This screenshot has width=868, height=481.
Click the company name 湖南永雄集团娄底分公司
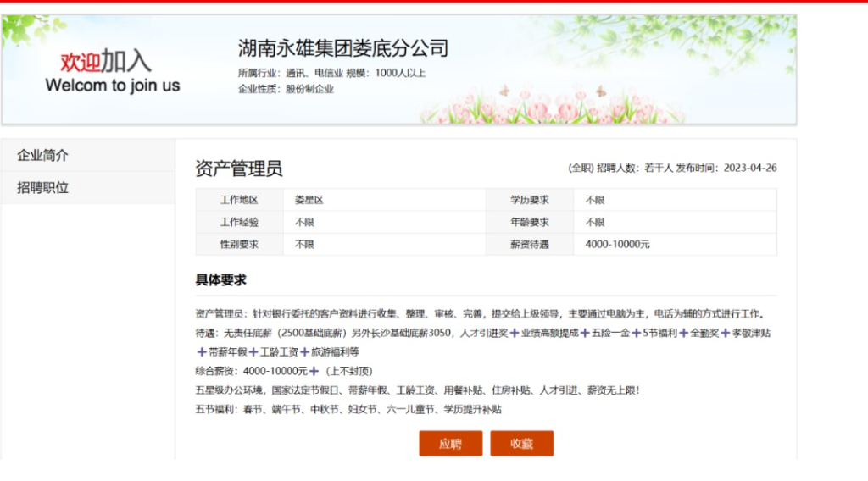343,48
